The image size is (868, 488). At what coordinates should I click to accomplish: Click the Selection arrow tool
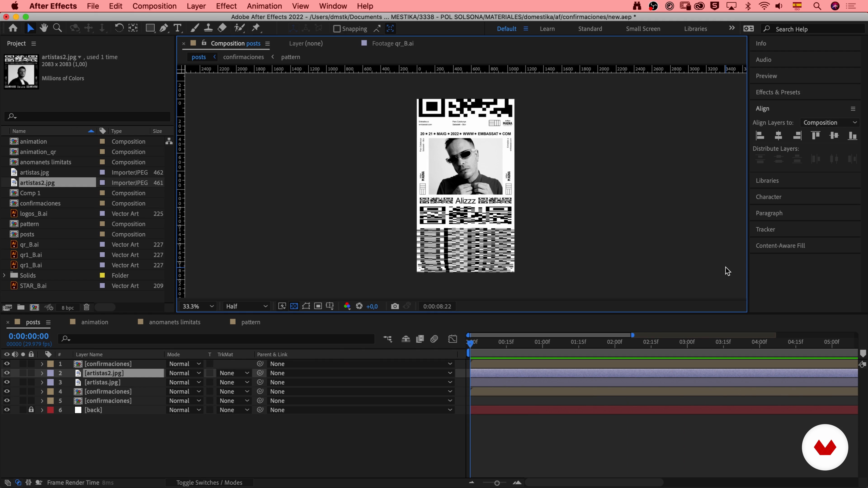point(30,28)
